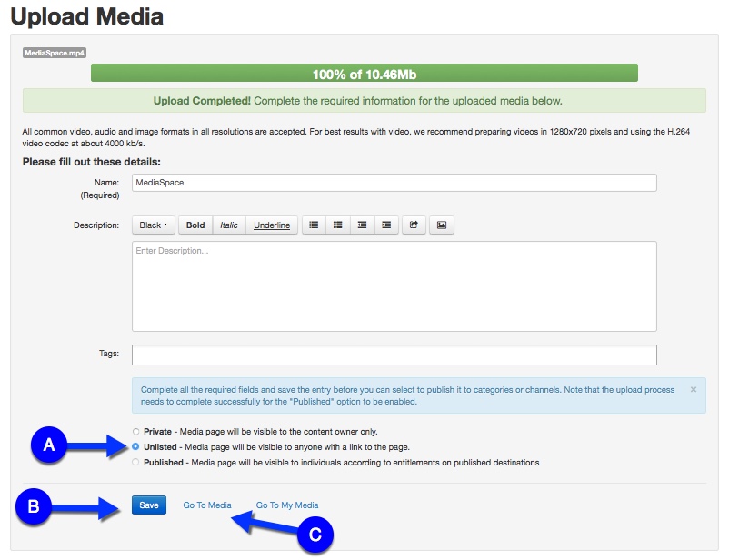Toggle Bold formatting in description toolbar
The width and height of the screenshot is (729, 560).
pyautogui.click(x=195, y=225)
